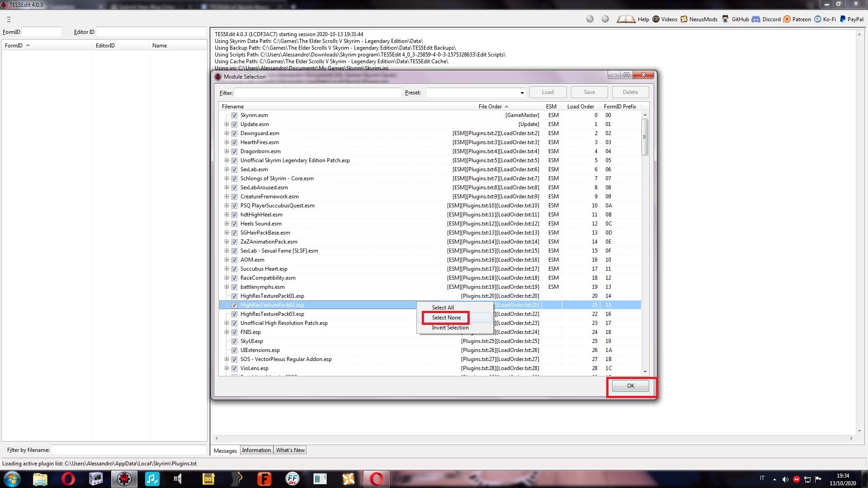Open the Patreon toolbar icon
868x488 pixels.
787,19
